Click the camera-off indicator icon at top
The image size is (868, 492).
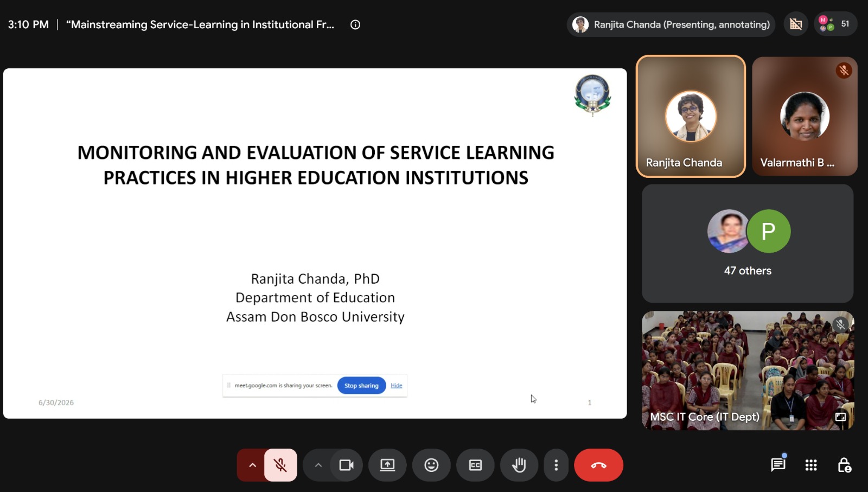(796, 24)
